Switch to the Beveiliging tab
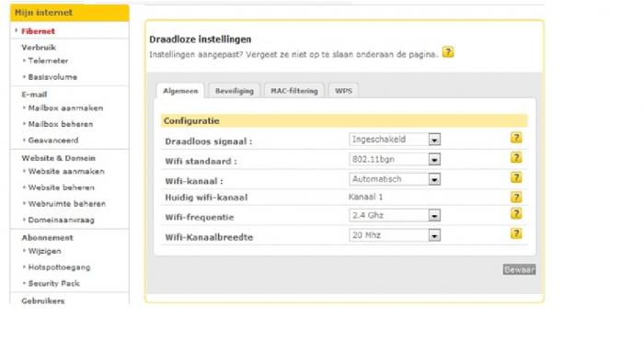Image resolution: width=644 pixels, height=362 pixels. click(234, 91)
